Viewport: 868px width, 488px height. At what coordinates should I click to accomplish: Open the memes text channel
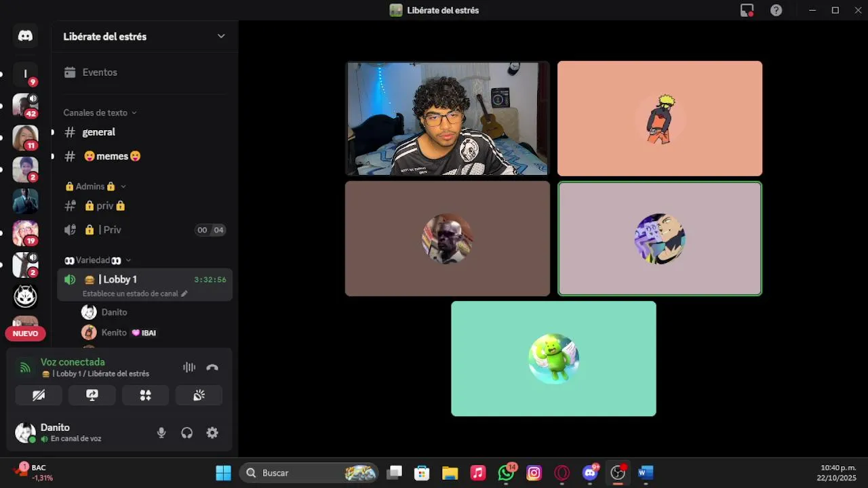coord(144,157)
